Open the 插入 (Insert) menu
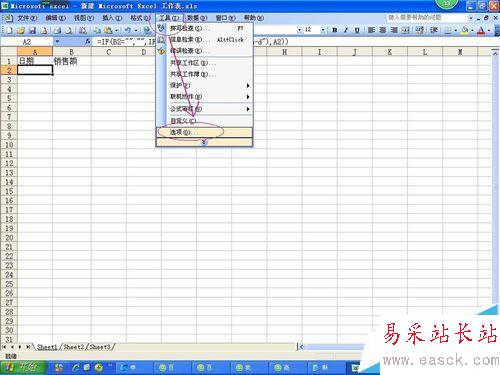 point(112,18)
